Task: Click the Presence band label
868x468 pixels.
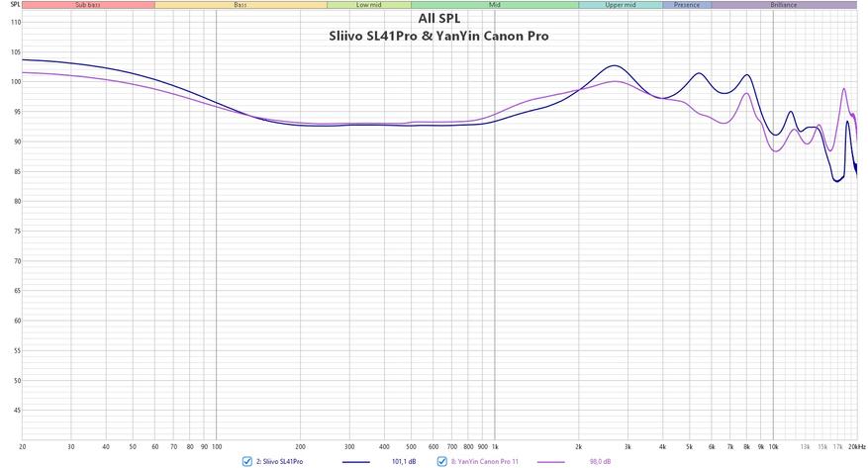Action: click(x=687, y=5)
